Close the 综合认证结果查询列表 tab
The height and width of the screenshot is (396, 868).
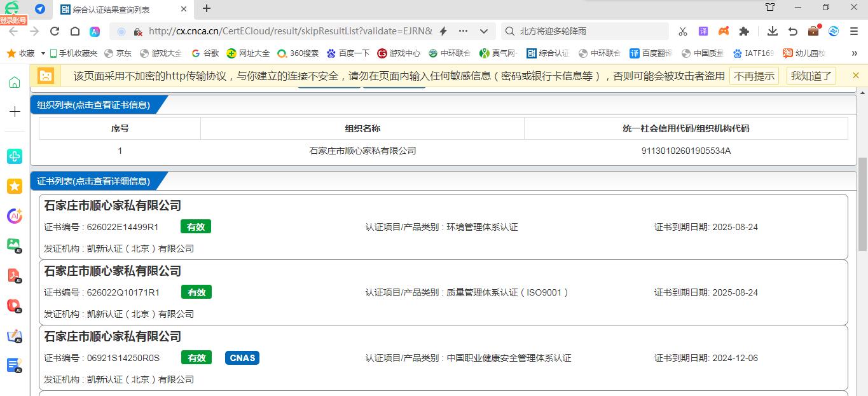pos(184,9)
